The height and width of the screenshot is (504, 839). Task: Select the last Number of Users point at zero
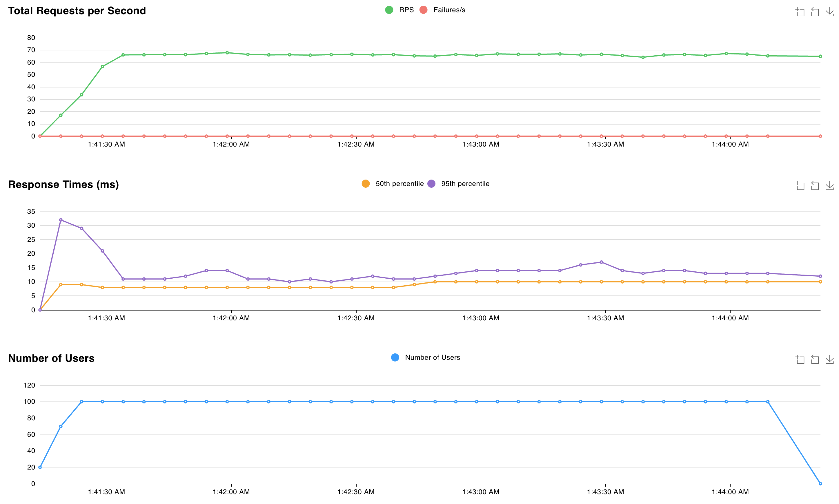[x=820, y=484]
